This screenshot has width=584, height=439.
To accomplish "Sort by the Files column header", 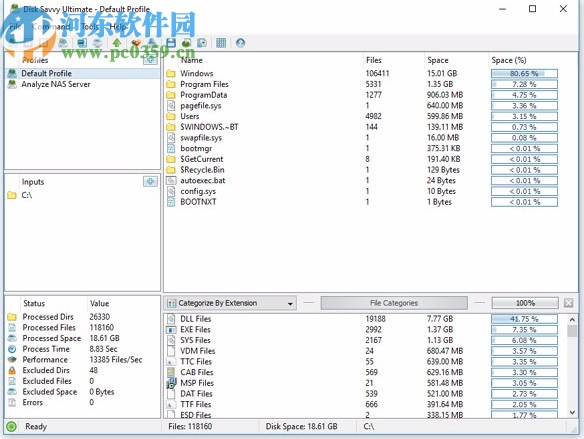I will coord(374,60).
